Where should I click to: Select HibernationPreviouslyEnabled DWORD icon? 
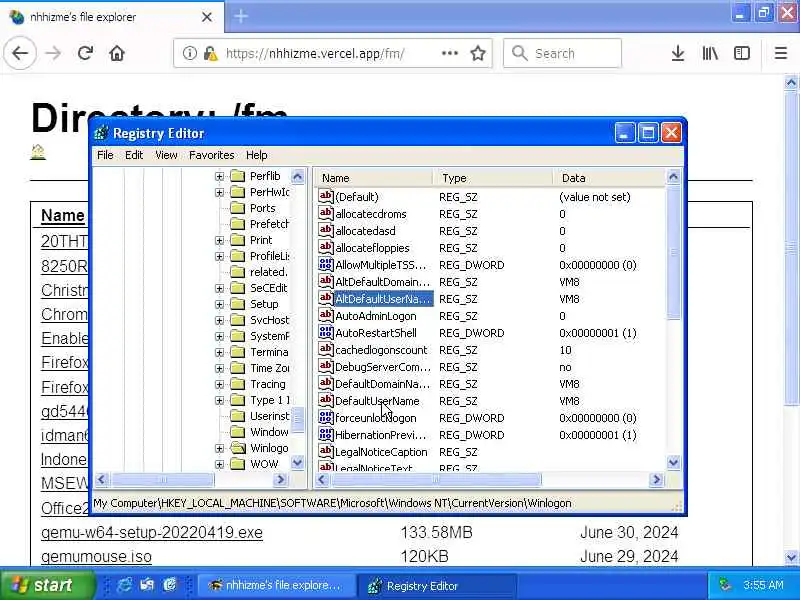(x=326, y=435)
